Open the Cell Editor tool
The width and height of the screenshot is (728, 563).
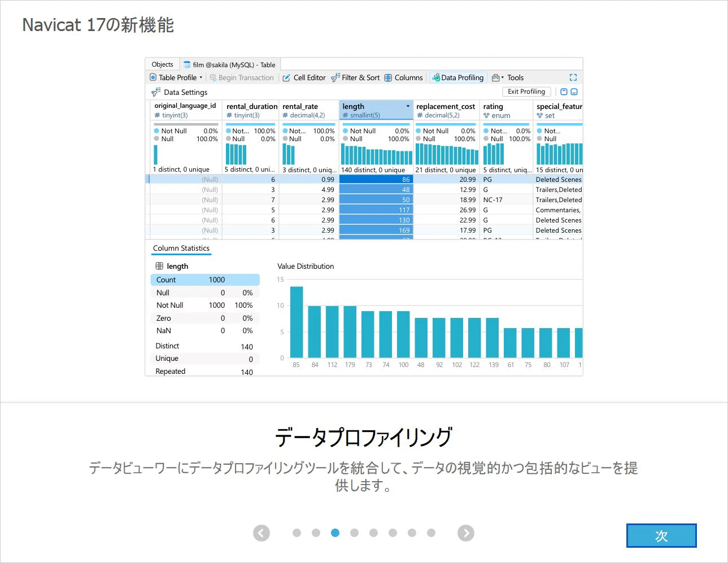pos(304,77)
